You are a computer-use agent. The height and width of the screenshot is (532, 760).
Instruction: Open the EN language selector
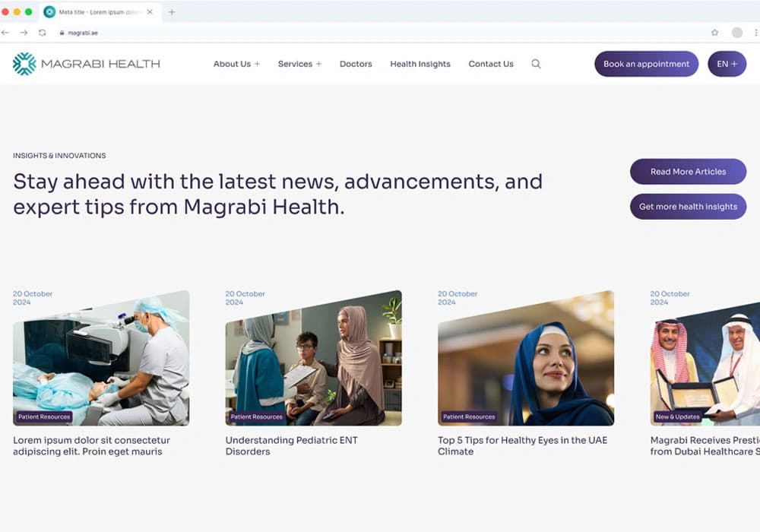click(727, 64)
